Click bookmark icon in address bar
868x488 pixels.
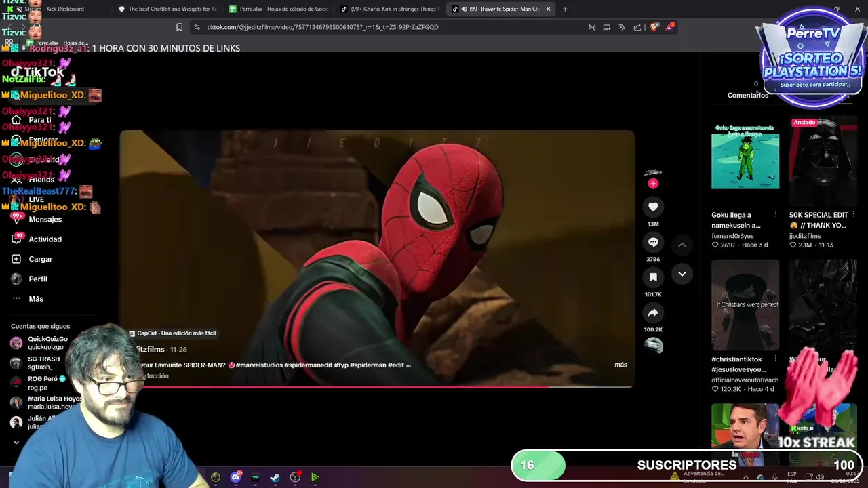point(179,27)
